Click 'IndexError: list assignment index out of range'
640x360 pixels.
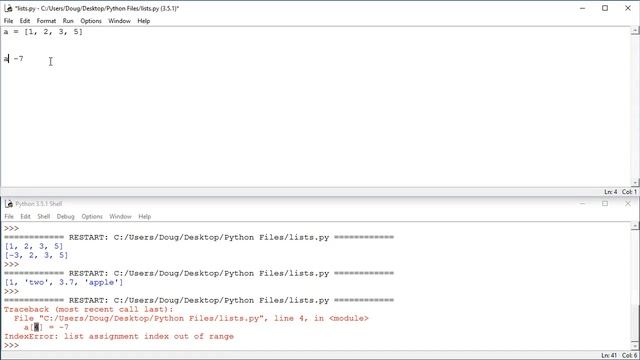(119, 336)
